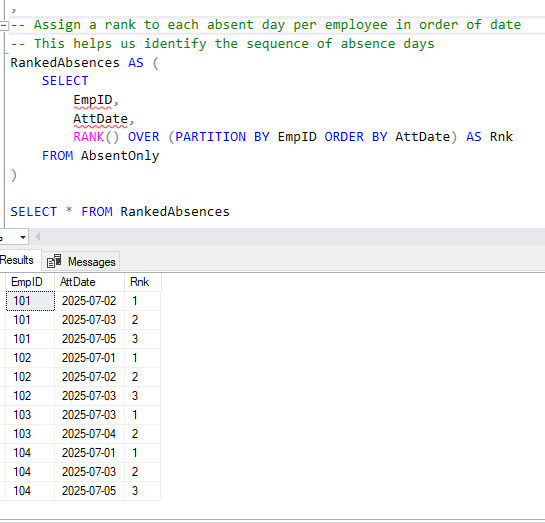
Task: Click the 2025-07-01 date cell for employee 104
Action: pyautogui.click(x=89, y=453)
